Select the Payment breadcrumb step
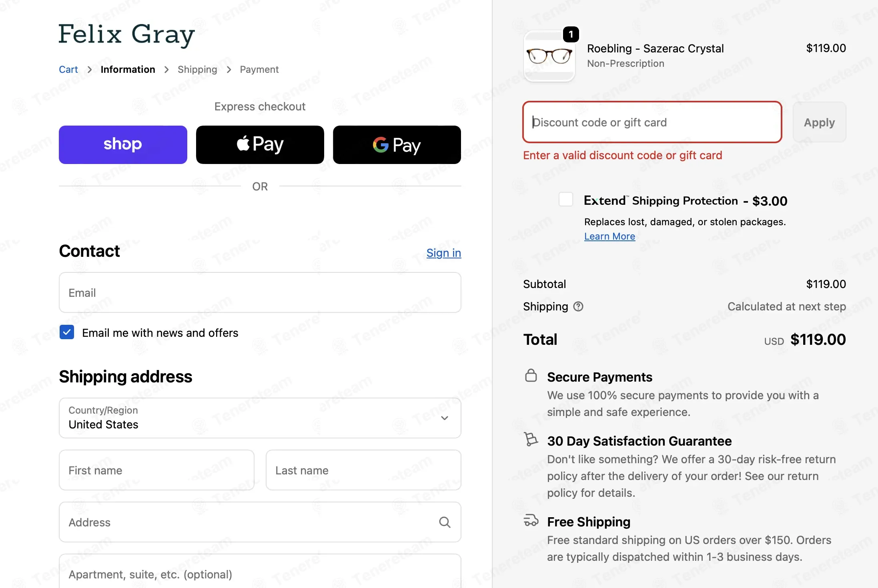Viewport: 878px width, 588px height. [x=259, y=70]
